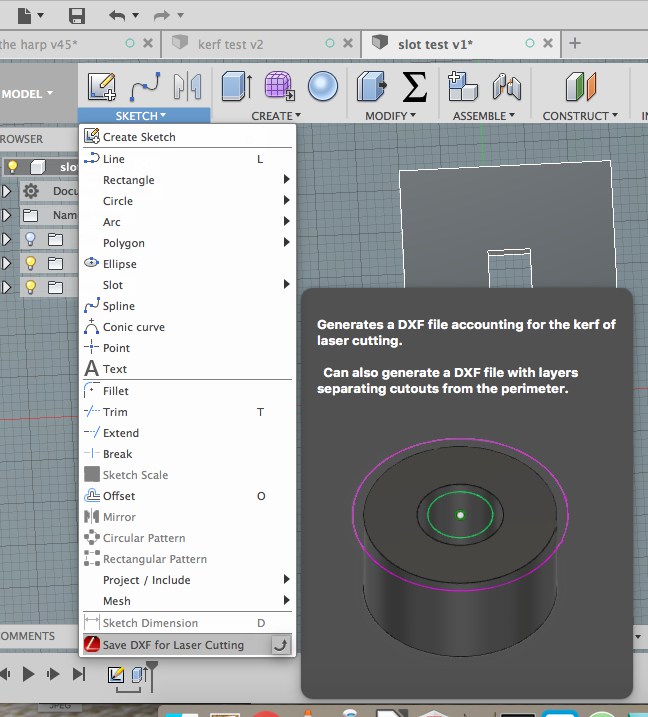Expand the Named Views browser node
Screen dimensions: 648x717
point(6,215)
